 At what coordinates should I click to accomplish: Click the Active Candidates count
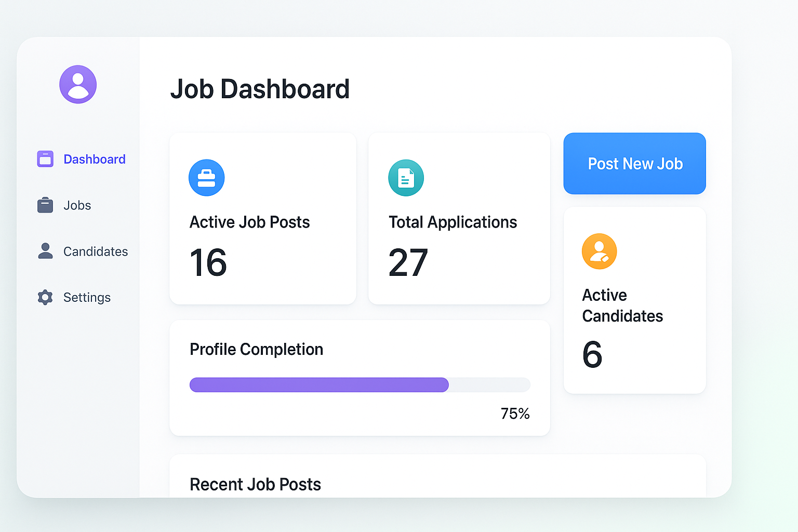[592, 355]
